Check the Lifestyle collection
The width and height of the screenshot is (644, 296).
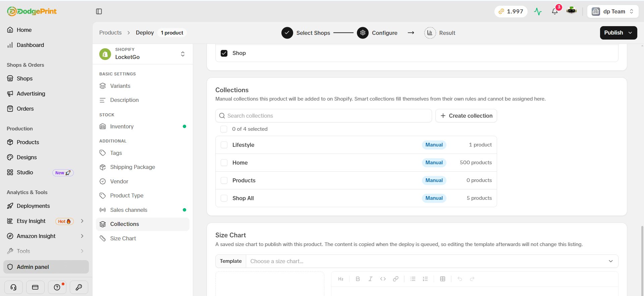click(x=224, y=145)
